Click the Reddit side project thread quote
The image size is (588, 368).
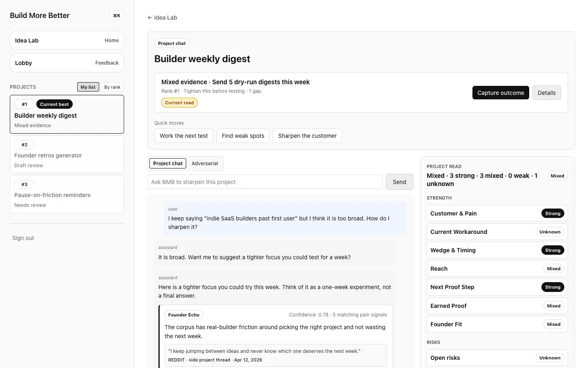[276, 355]
